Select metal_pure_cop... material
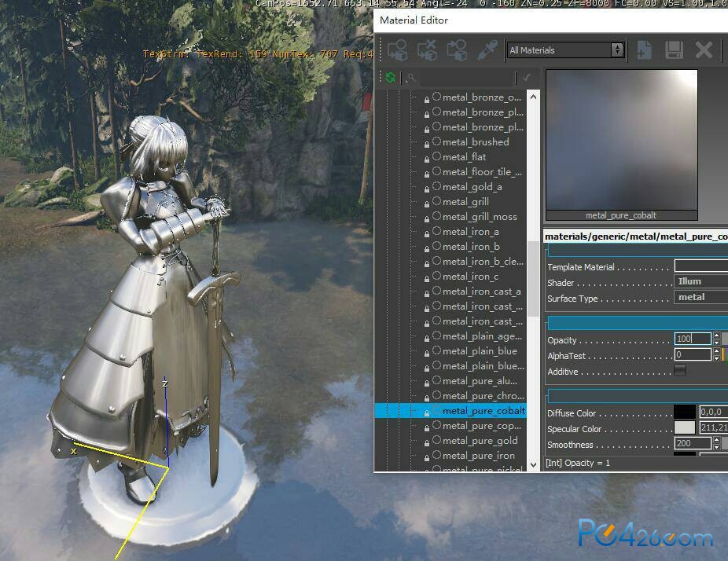This screenshot has height=561, width=728. 481,426
